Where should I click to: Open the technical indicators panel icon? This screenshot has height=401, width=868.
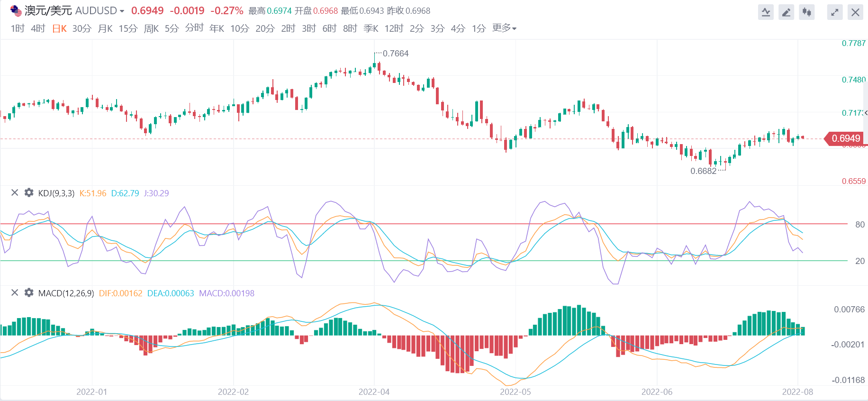(x=766, y=12)
